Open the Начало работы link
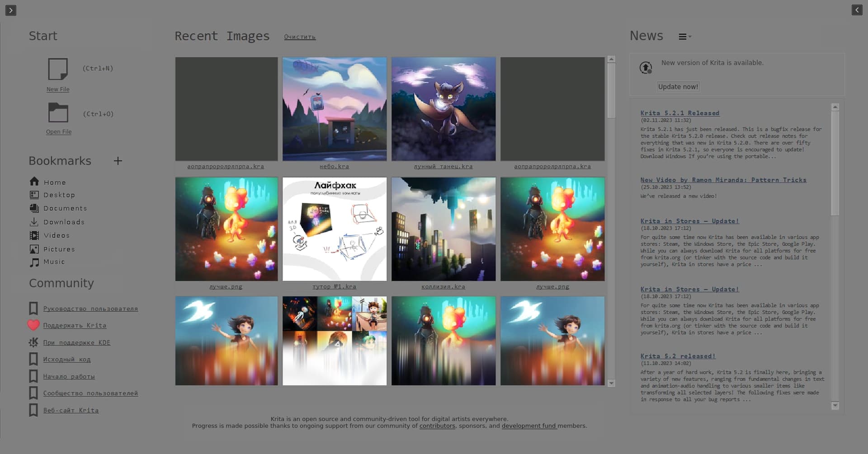Image resolution: width=868 pixels, height=454 pixels. coord(69,377)
